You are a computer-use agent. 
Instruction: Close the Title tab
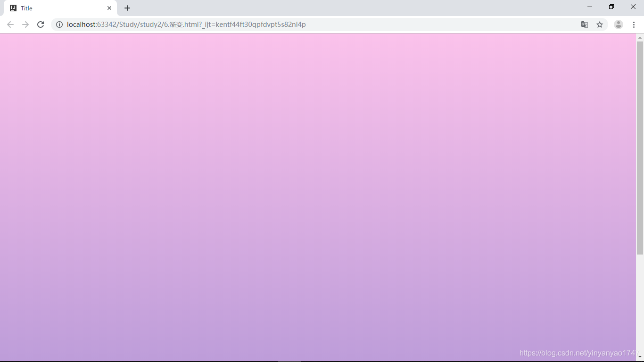coord(109,8)
